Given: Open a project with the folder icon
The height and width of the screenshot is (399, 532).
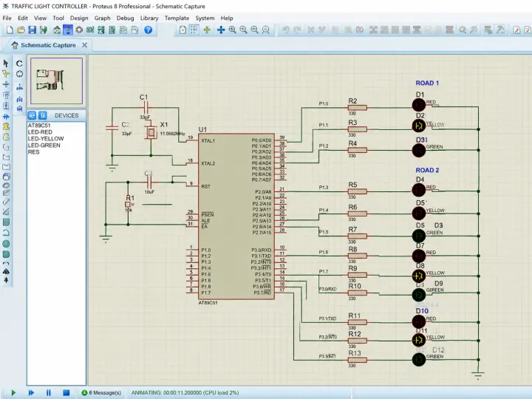Looking at the screenshot, I should 21,30.
